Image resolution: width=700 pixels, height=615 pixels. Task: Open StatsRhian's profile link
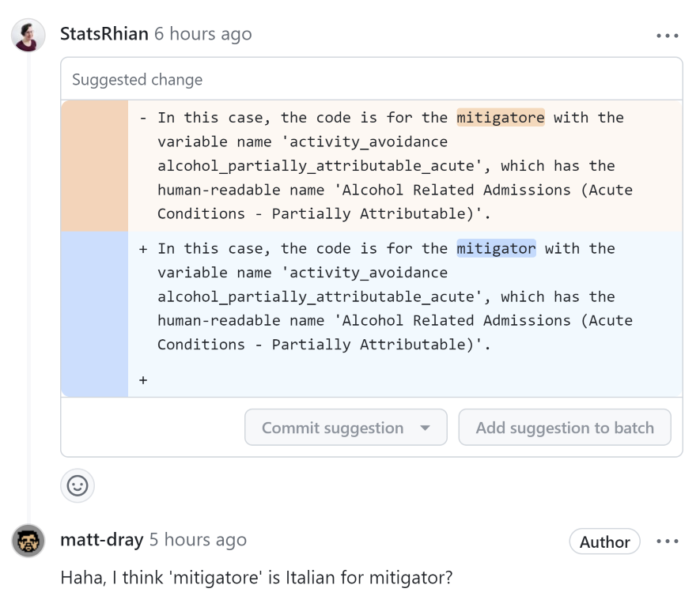click(104, 34)
